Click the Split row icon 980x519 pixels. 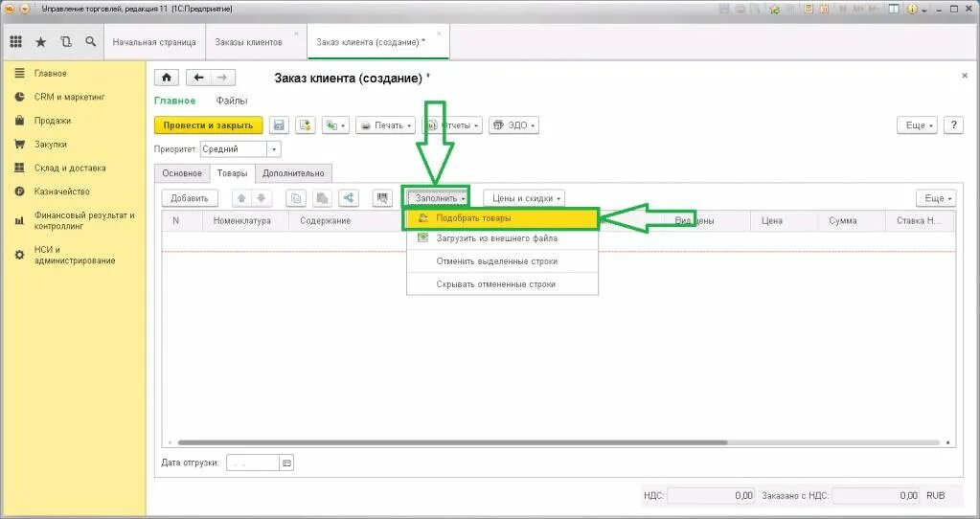[348, 198]
